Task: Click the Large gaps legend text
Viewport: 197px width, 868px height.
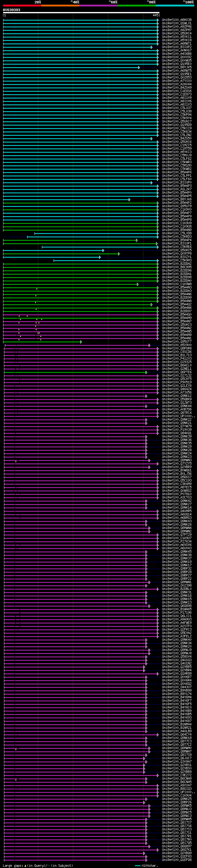Action: tap(38, 865)
